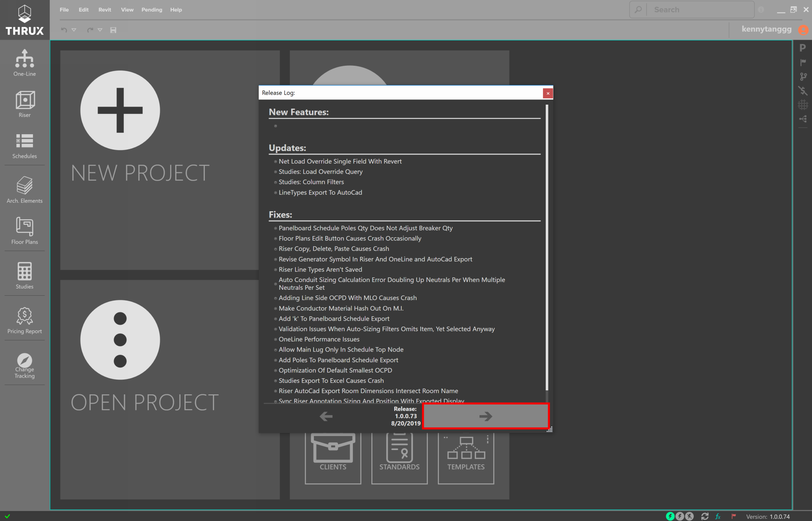The height and width of the screenshot is (521, 812).
Task: Go to previous release with left arrow
Action: click(326, 416)
